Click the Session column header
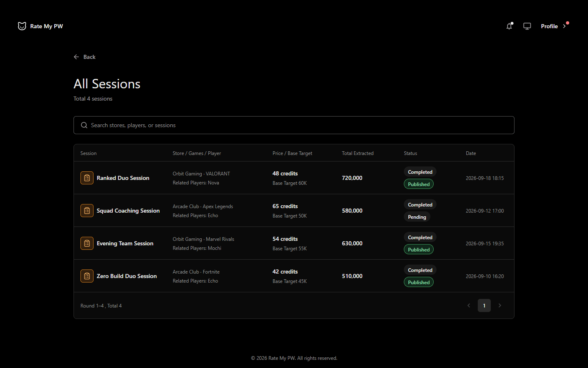Viewport: 588px width, 368px height. (89, 153)
